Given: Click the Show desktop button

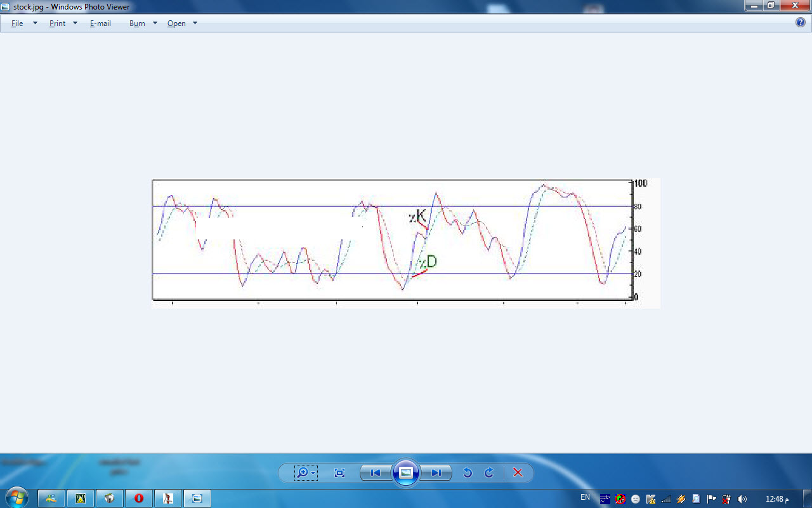Looking at the screenshot, I should (808, 499).
